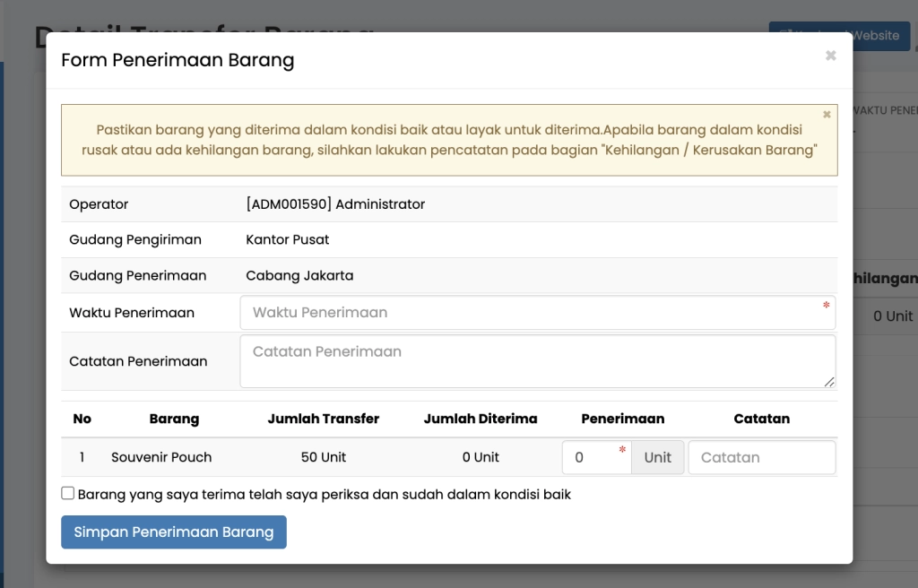
Task: Click the Barang column header
Action: pos(174,419)
